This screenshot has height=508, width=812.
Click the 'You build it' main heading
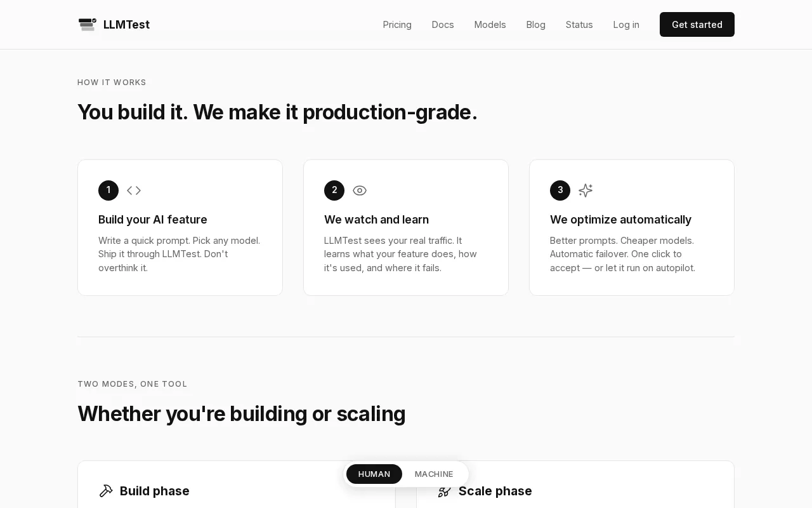click(277, 112)
